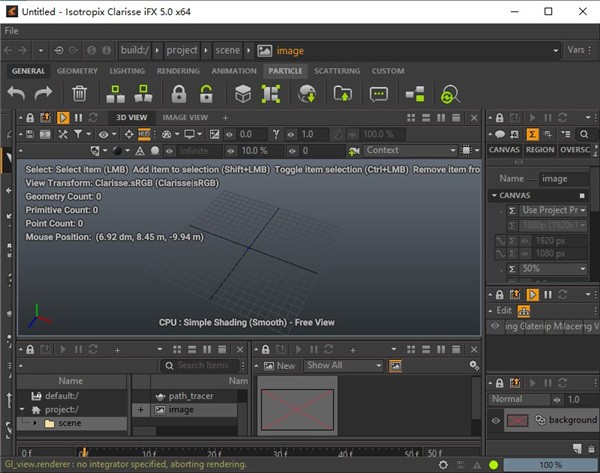The height and width of the screenshot is (473, 600).
Task: Open the Show All filter dropdown
Action: tap(344, 366)
